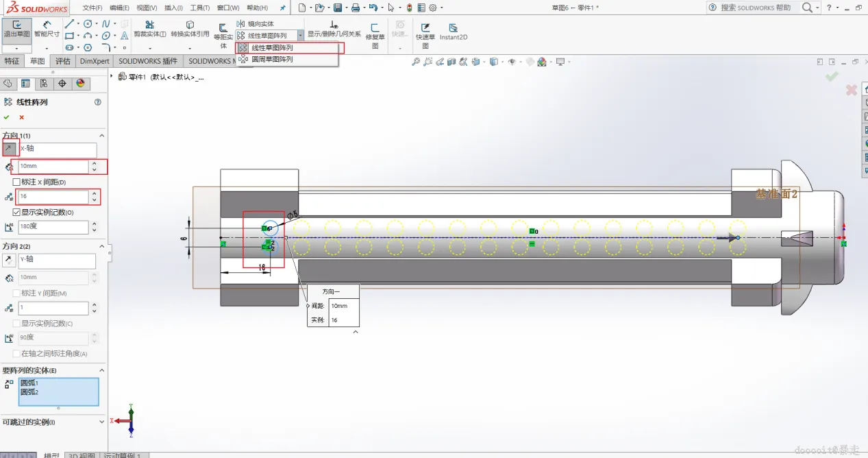Image resolution: width=868 pixels, height=458 pixels.
Task: Expand the 可跳过的实例 section
Action: point(102,422)
